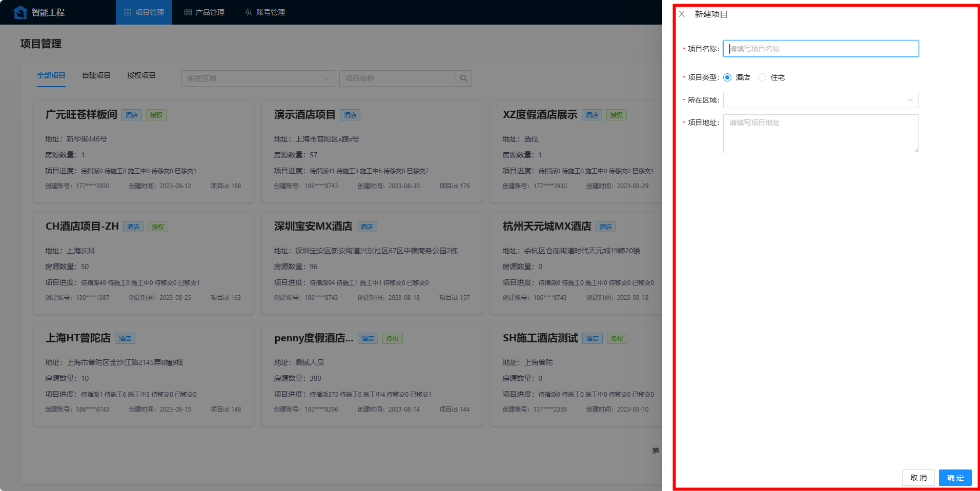
Task: Select the 酒店 project type radio
Action: point(727,77)
